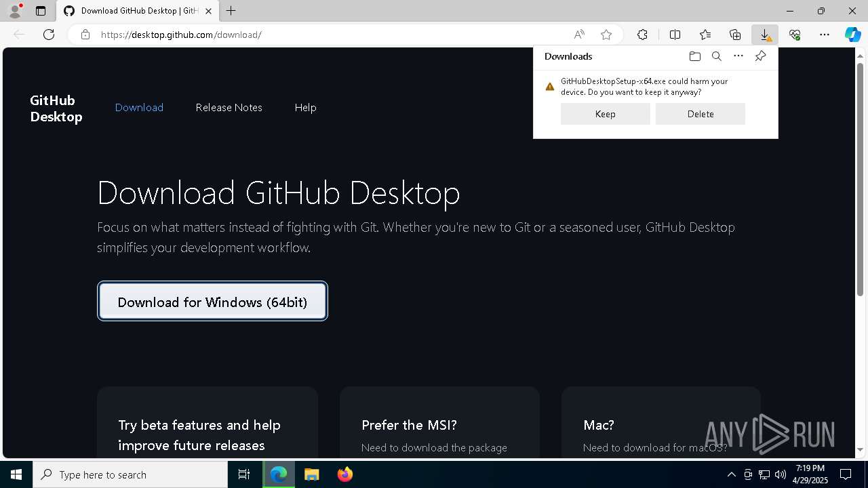Open Browser essentials heart icon

point(795,35)
